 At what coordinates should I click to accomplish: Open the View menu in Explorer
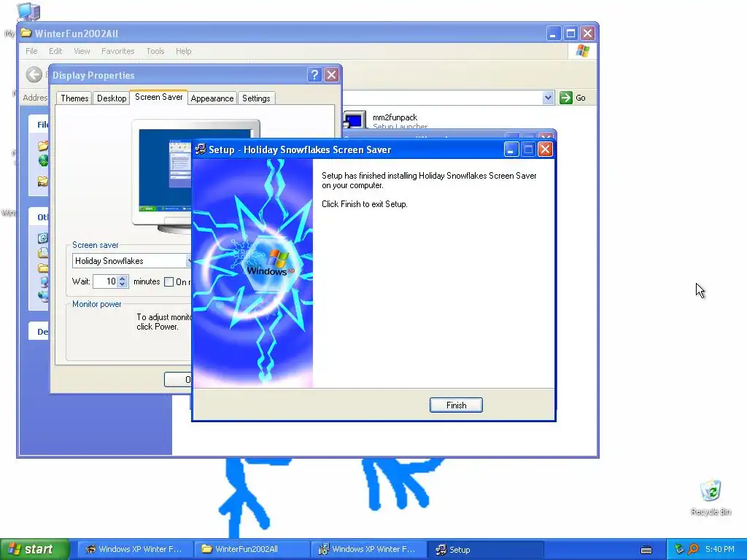point(82,51)
